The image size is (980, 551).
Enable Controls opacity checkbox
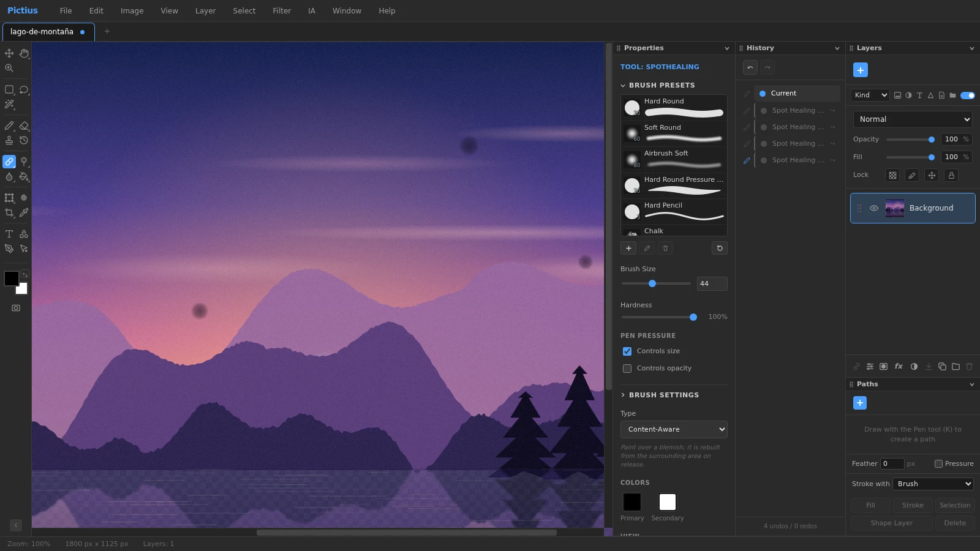click(627, 369)
